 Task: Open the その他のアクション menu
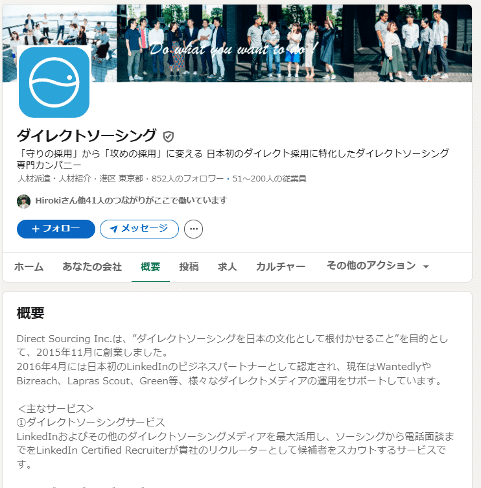tap(378, 266)
